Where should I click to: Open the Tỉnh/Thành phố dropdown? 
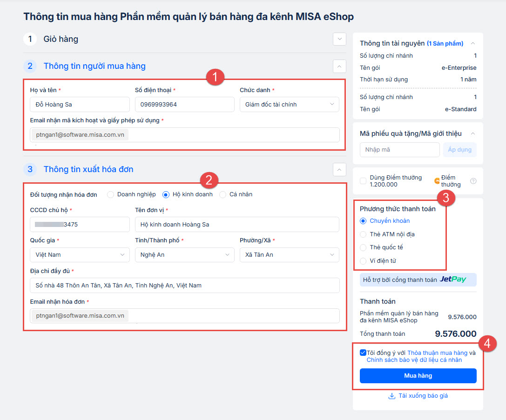184,255
